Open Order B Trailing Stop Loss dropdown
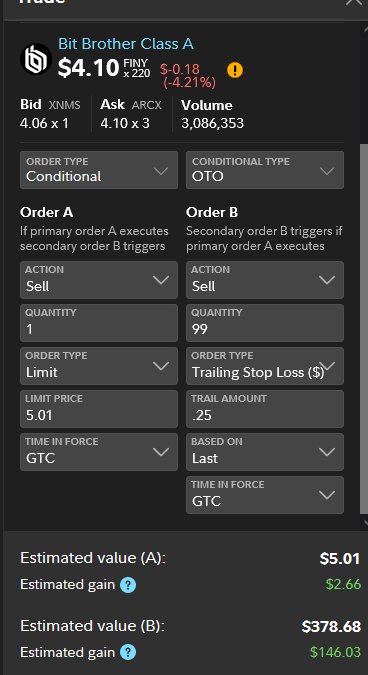 (265, 366)
